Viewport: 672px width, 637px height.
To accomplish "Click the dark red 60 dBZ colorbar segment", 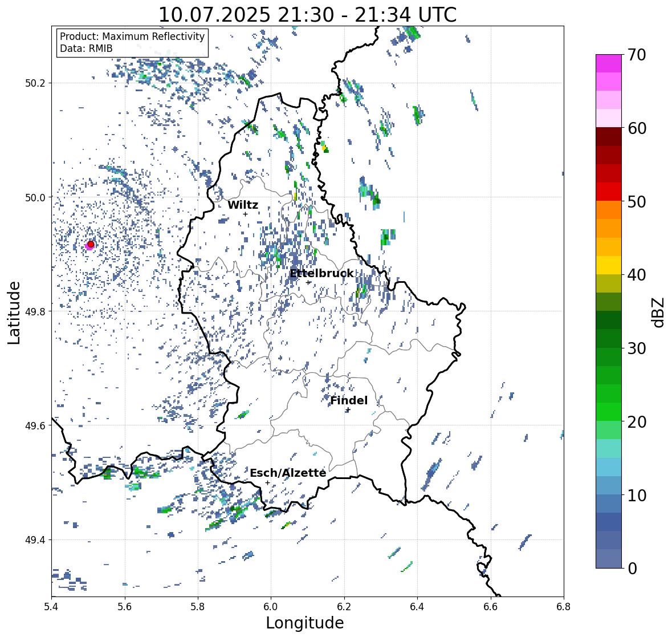I will pos(609,137).
